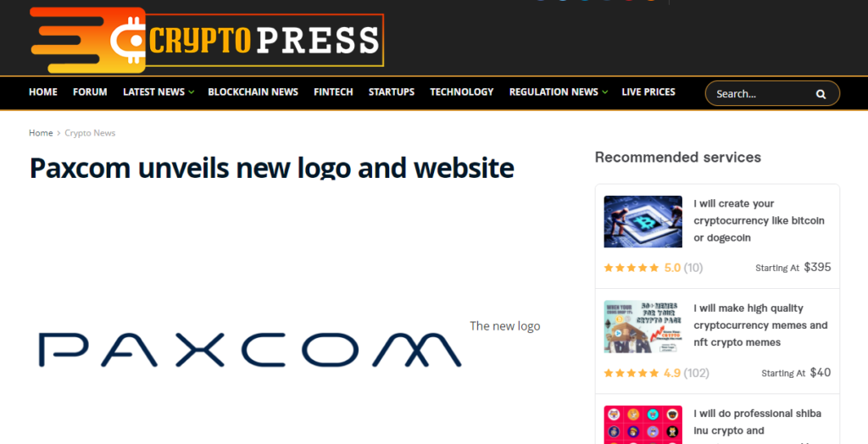
Task: Click the five-star rating on first service
Action: (x=631, y=268)
